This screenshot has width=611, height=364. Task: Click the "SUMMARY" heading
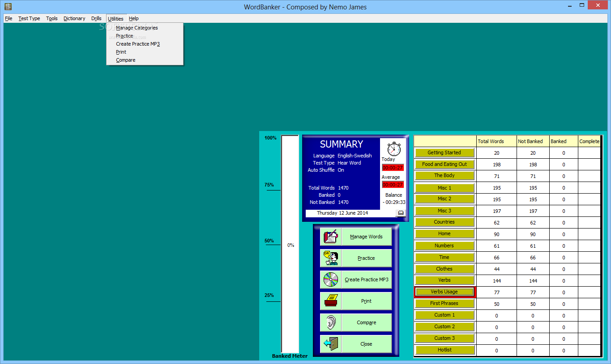coord(342,144)
